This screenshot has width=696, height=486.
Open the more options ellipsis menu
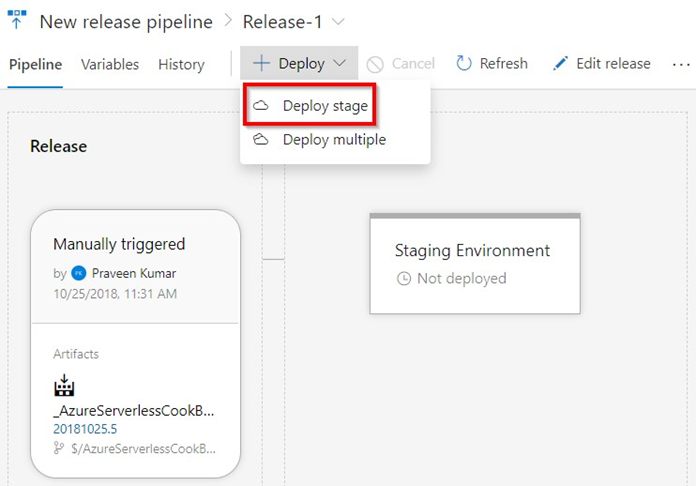tap(681, 64)
